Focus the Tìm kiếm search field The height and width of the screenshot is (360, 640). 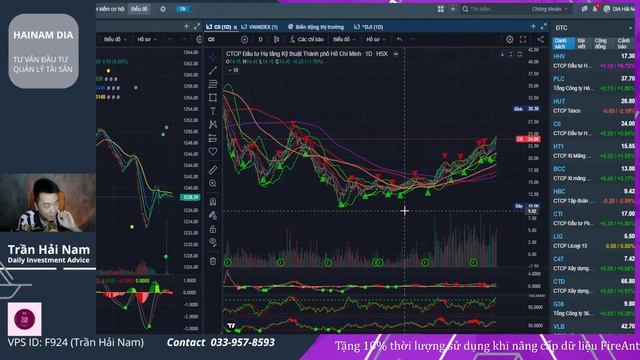click(x=496, y=9)
